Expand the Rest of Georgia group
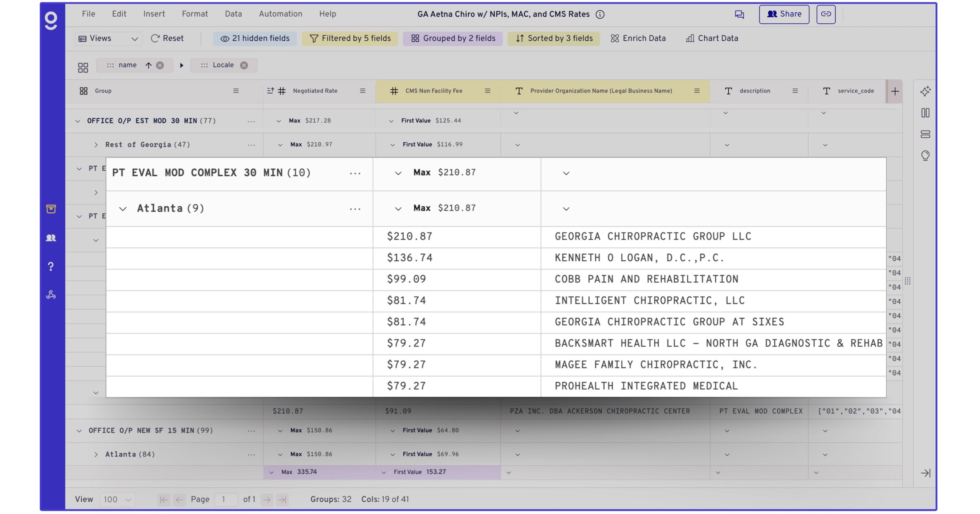 (96, 145)
